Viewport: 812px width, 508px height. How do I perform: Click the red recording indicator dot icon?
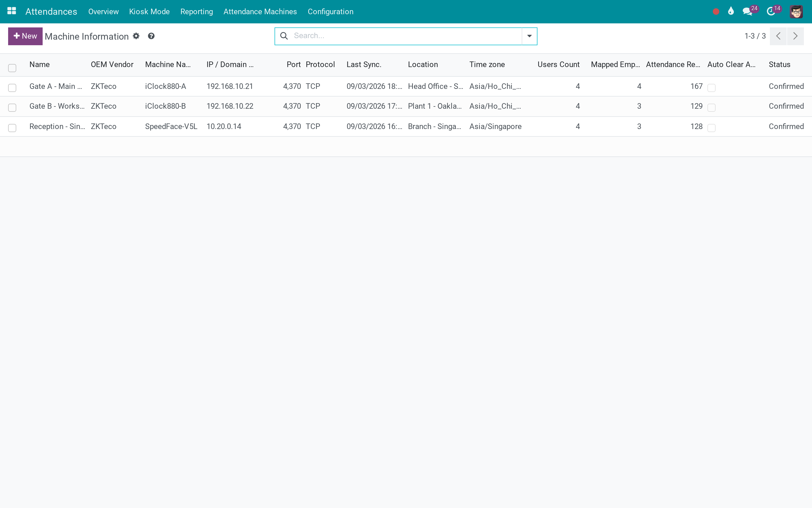coord(716,12)
